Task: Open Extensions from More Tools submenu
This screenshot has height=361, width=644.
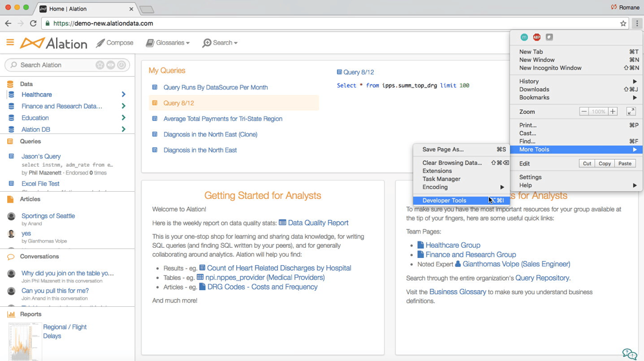Action: coord(462,170)
